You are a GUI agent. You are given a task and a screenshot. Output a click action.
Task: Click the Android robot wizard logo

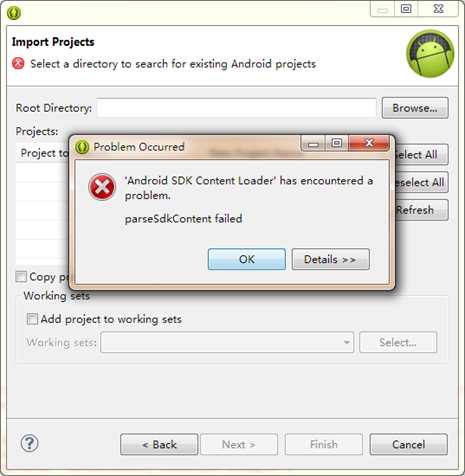pos(430,54)
